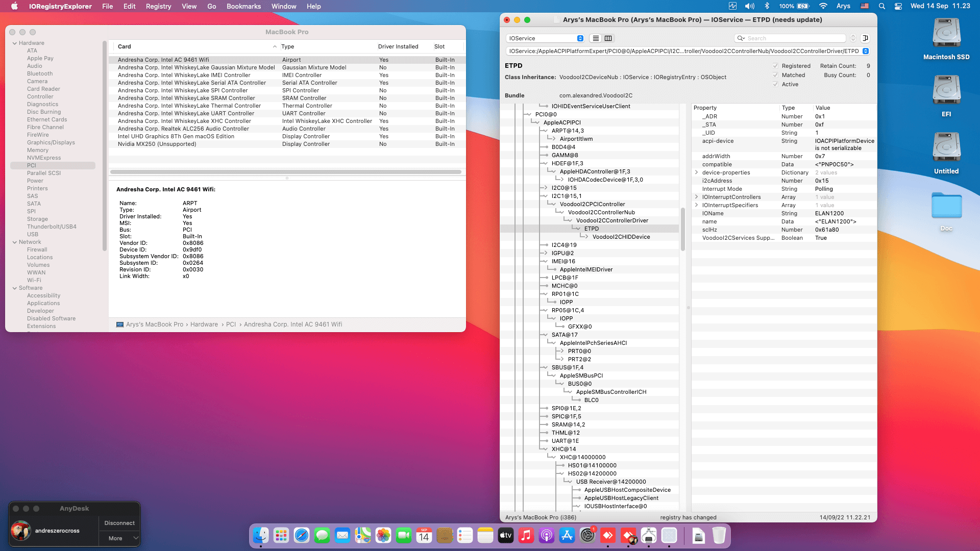Image resolution: width=980 pixels, height=551 pixels.
Task: Open the App Store from the Dock
Action: coord(567,535)
